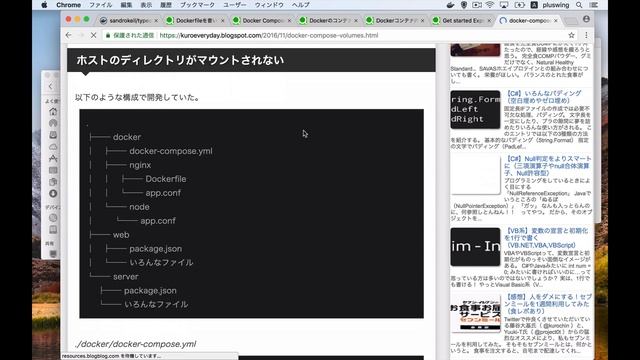Open the AirPlay display menu
Viewport: 640px width, 360px height.
click(x=504, y=5)
